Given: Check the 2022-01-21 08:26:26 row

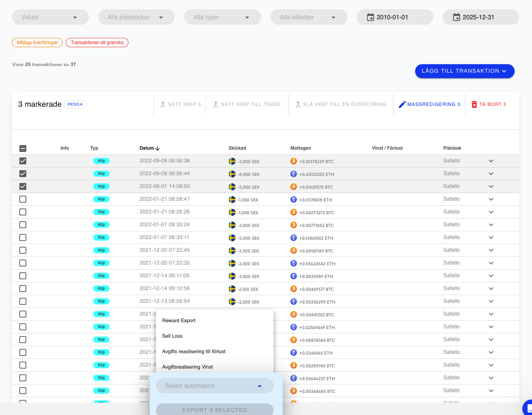Looking at the screenshot, I should (x=23, y=212).
